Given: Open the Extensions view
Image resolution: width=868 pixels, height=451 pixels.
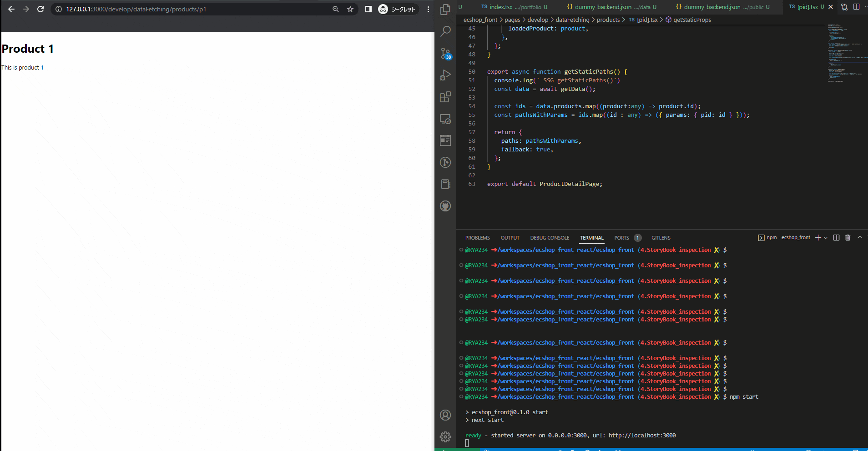Looking at the screenshot, I should [x=445, y=97].
